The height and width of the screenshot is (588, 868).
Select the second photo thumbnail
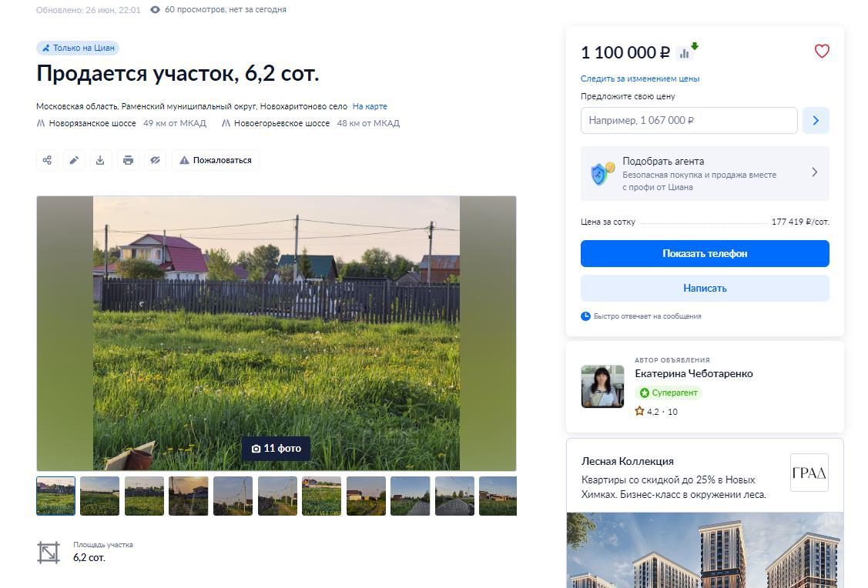tap(99, 496)
